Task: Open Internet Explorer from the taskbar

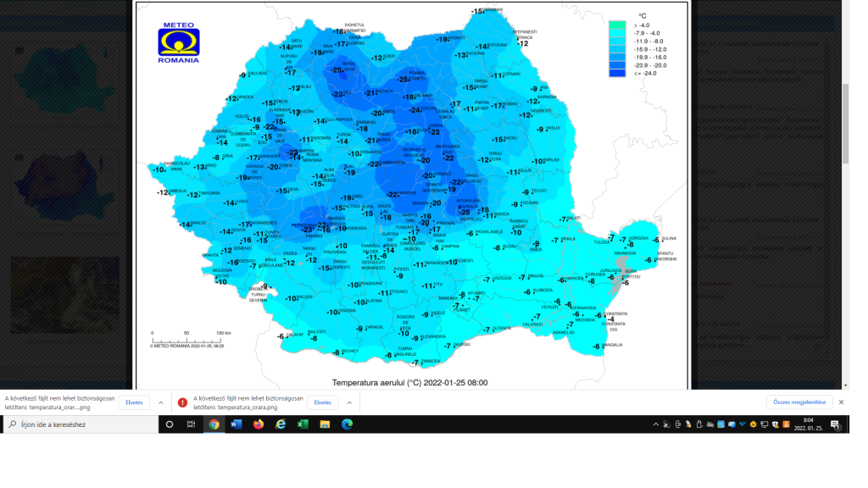Action: [x=281, y=424]
